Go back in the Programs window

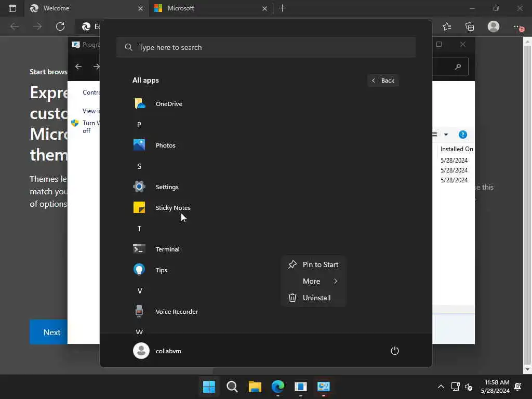pos(78,66)
